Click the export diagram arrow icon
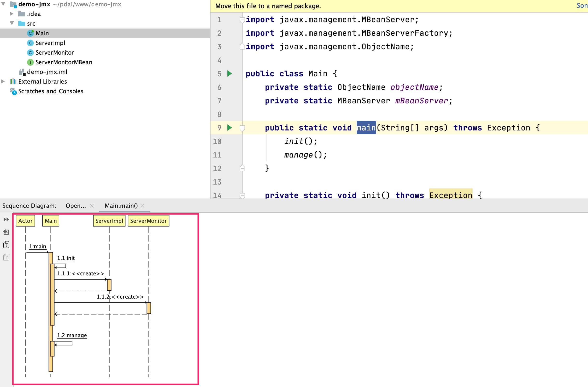 (x=6, y=232)
